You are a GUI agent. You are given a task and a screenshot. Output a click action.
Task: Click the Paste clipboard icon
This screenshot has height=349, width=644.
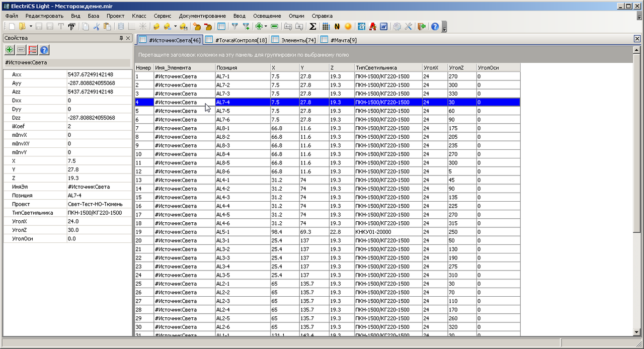click(107, 26)
